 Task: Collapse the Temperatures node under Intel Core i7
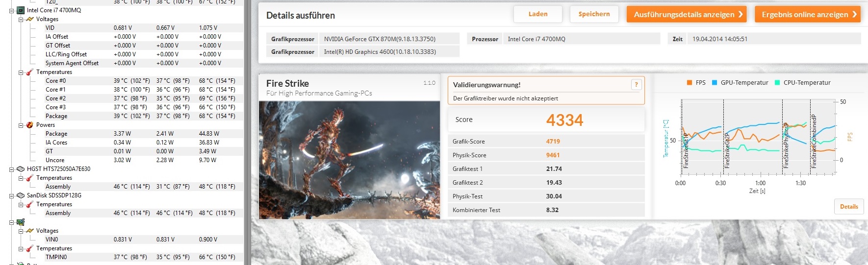[21, 72]
